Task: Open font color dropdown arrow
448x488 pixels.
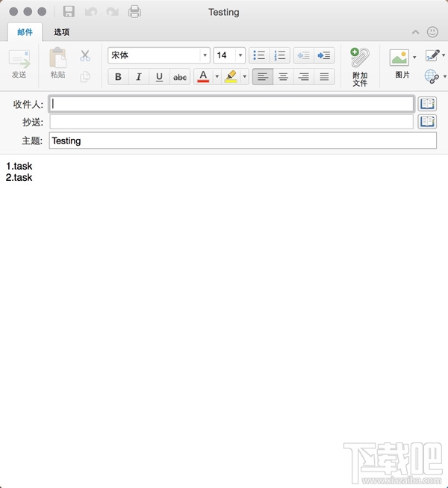Action: (217, 76)
